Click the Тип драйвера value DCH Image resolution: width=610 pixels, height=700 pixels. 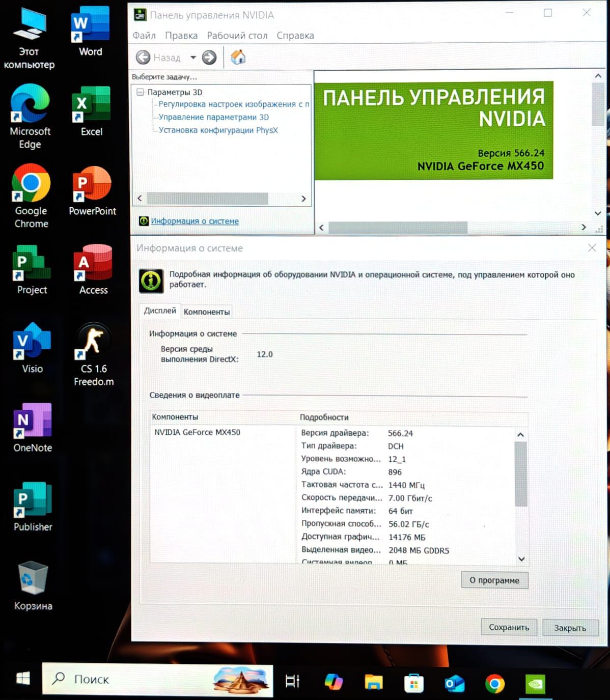396,446
